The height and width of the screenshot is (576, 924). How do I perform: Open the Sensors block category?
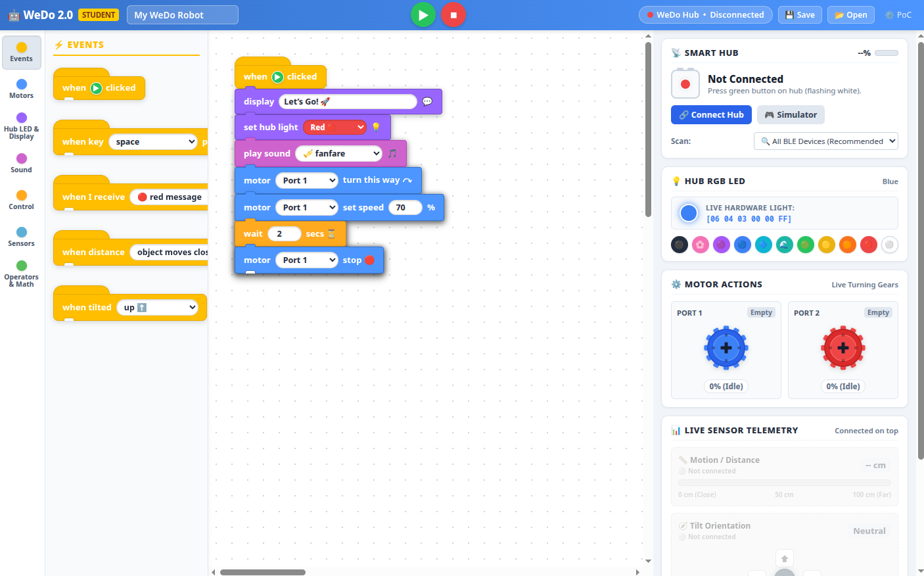pyautogui.click(x=22, y=237)
